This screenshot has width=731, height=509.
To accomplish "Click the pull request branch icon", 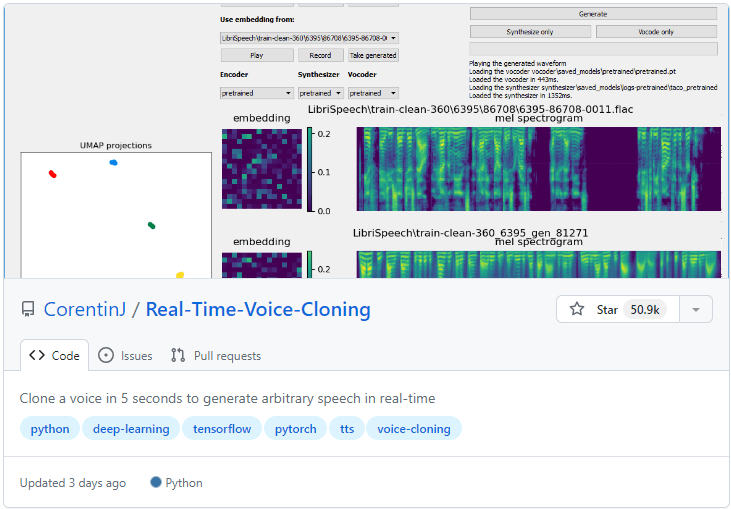I will point(178,356).
